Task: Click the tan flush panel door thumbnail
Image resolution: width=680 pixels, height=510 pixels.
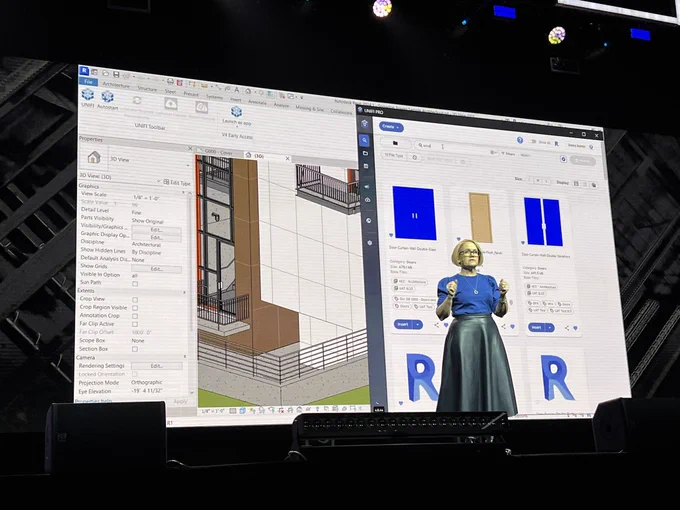Action: pos(481,218)
